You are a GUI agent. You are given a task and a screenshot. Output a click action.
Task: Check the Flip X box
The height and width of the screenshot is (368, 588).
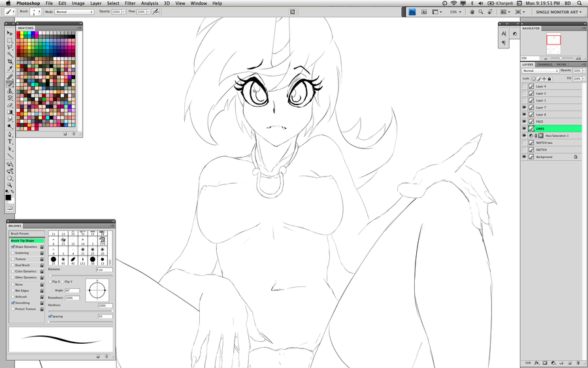(x=50, y=282)
